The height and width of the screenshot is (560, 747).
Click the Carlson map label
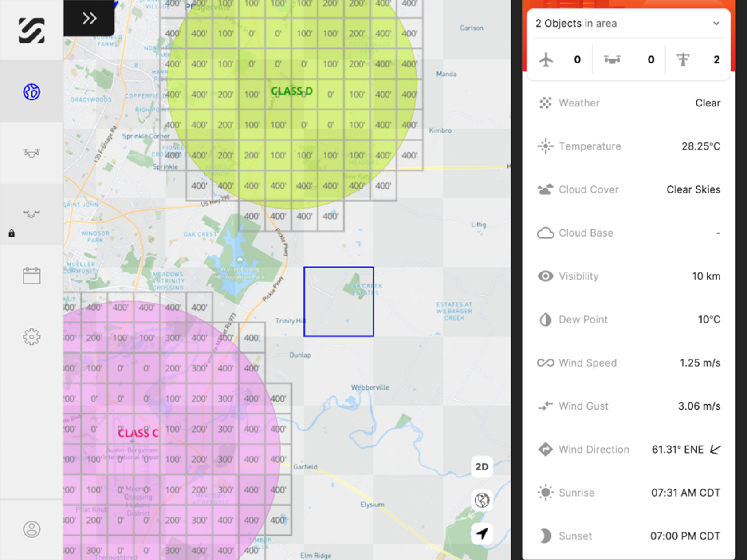pyautogui.click(x=472, y=28)
